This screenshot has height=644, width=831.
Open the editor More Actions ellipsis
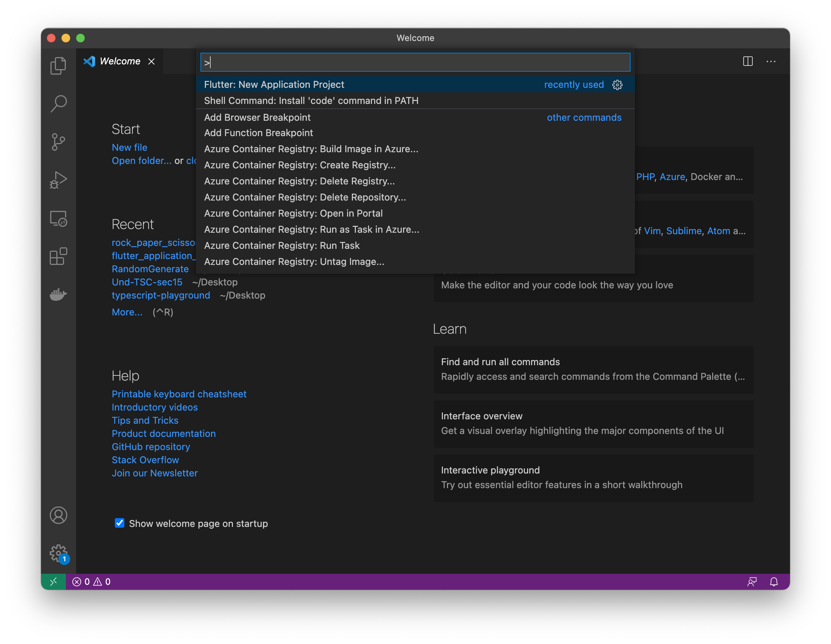(x=771, y=61)
